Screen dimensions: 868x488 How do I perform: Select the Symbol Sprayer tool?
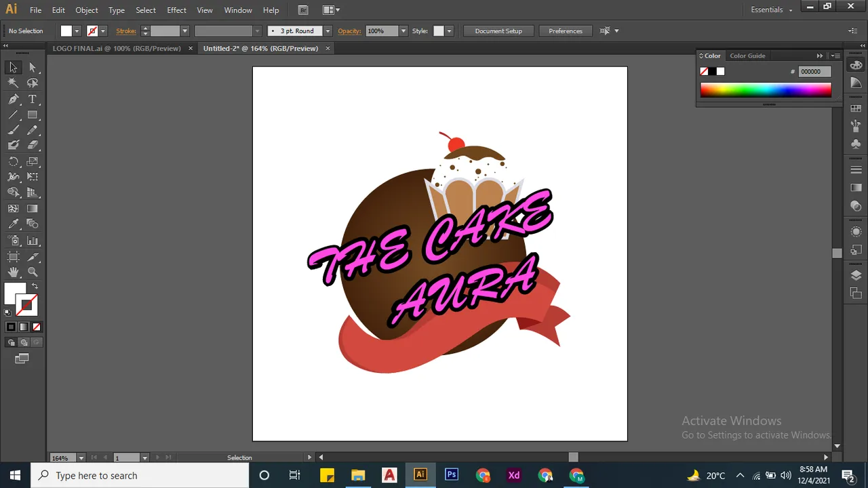tap(13, 241)
